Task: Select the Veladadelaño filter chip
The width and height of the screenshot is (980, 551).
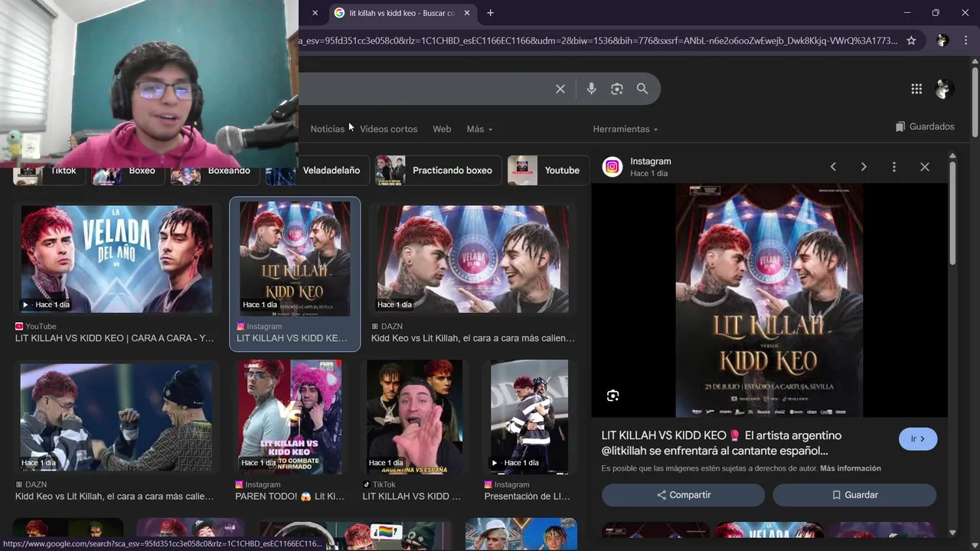Action: click(318, 171)
